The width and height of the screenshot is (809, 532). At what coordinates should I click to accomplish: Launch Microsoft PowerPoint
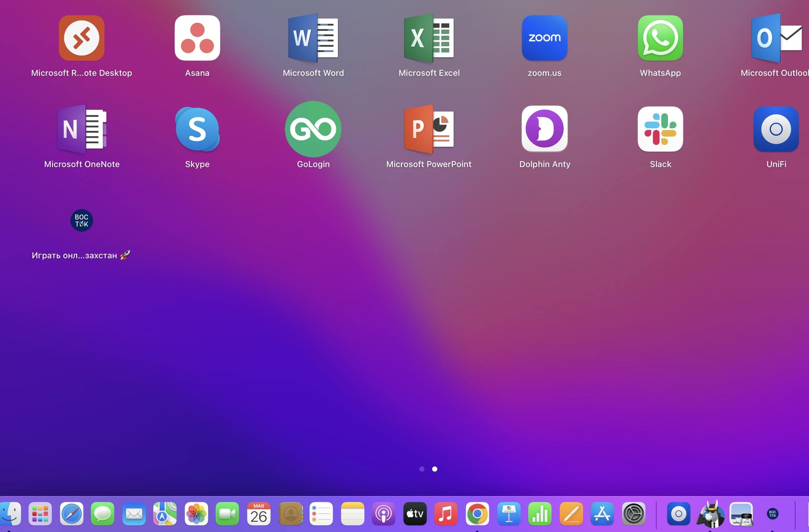[x=429, y=129]
